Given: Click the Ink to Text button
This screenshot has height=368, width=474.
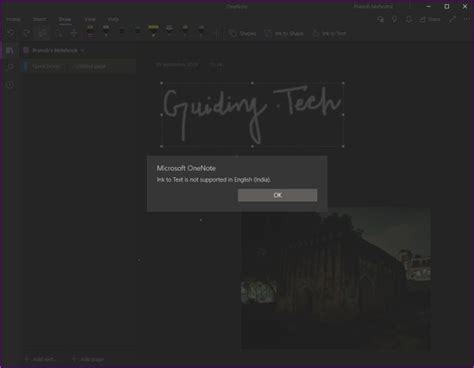Looking at the screenshot, I should 329,33.
